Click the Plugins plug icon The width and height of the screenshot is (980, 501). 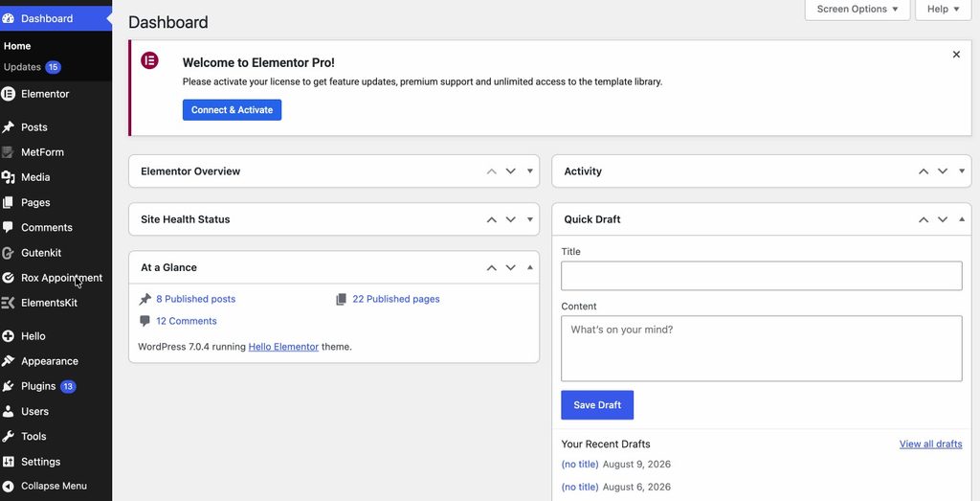point(8,386)
